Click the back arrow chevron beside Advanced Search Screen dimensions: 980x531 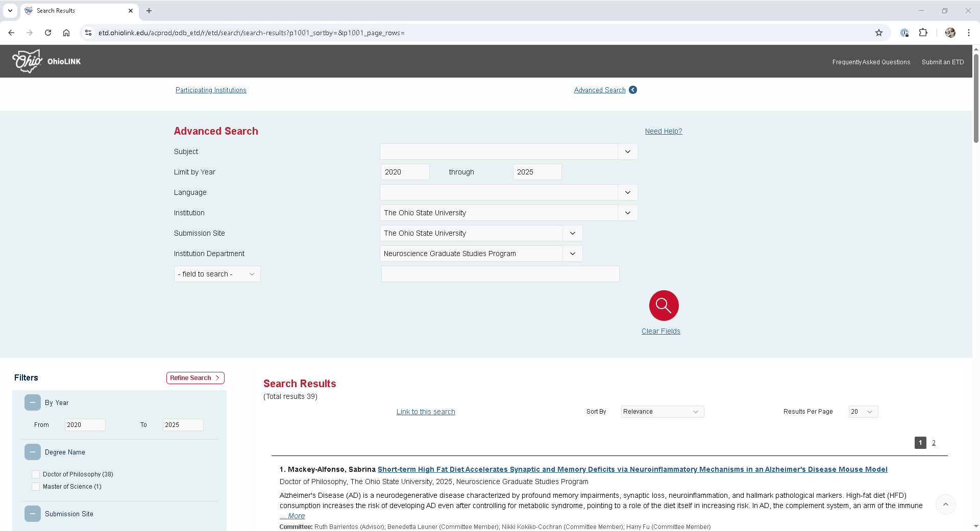[633, 90]
